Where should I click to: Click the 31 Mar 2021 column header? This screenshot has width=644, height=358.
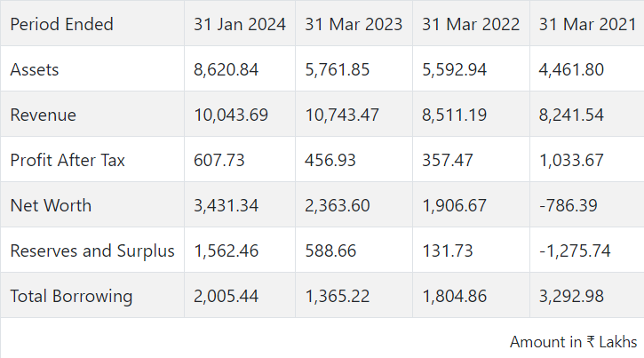tap(586, 24)
